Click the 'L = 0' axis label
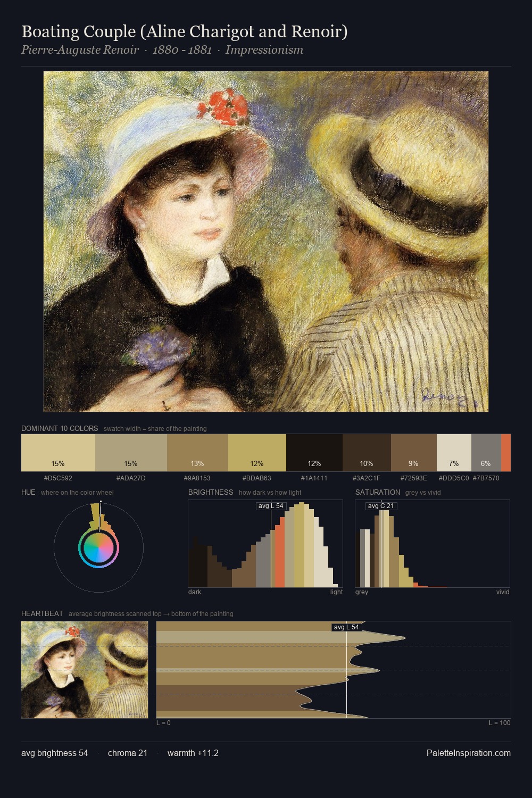The height and width of the screenshot is (798, 532). (x=163, y=723)
